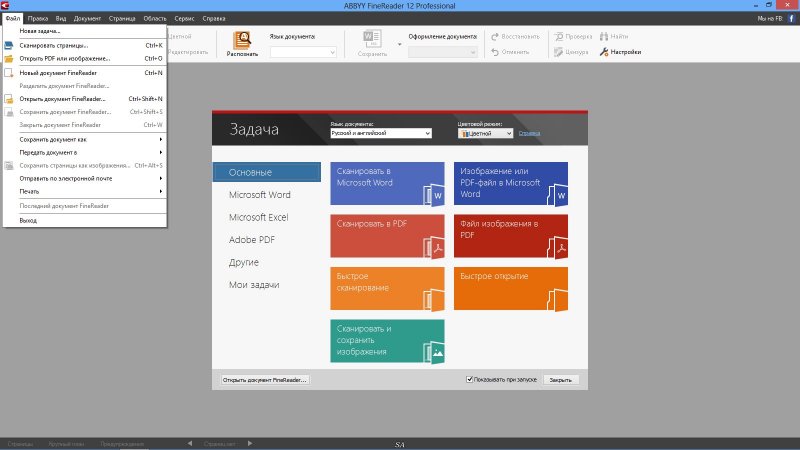Open the Документ menu
The width and height of the screenshot is (800, 450).
[87, 18]
